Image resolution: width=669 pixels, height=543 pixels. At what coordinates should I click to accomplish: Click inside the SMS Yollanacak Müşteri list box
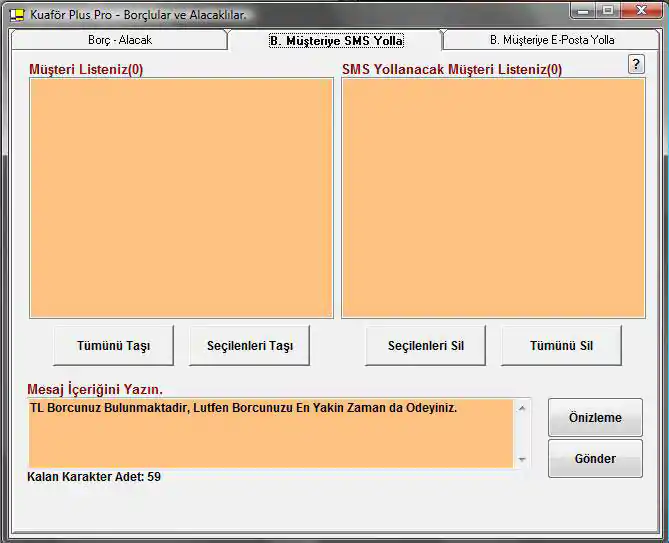coord(493,198)
